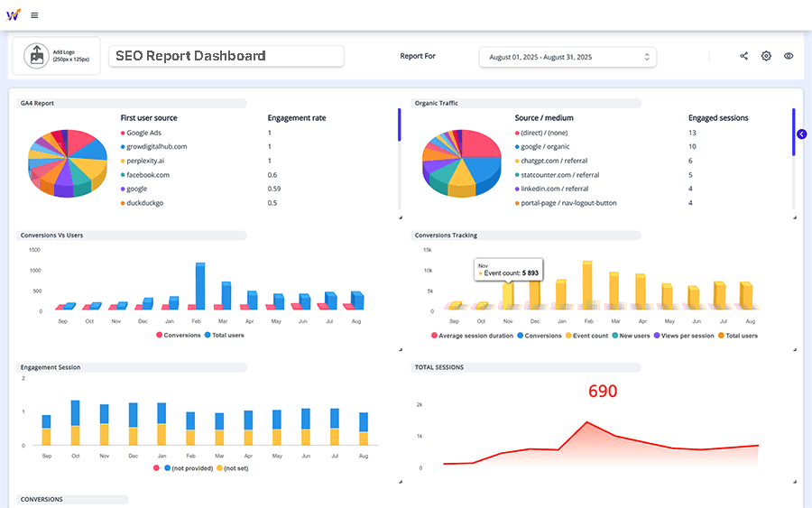Click the app logo in header
This screenshot has height=508, width=812.
pos(14,14)
